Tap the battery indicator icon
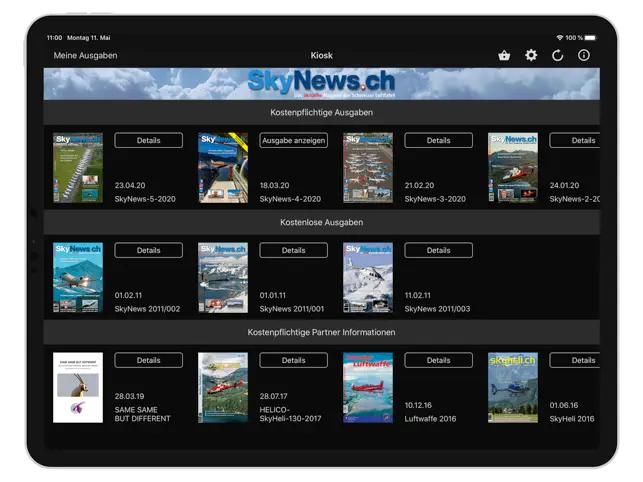This screenshot has height=482, width=643. pos(591,38)
